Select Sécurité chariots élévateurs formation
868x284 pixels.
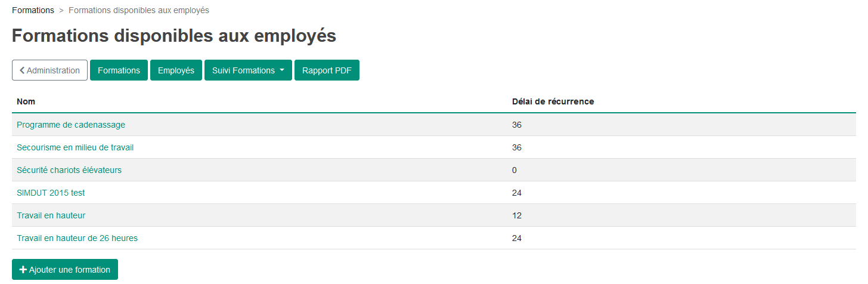point(69,170)
